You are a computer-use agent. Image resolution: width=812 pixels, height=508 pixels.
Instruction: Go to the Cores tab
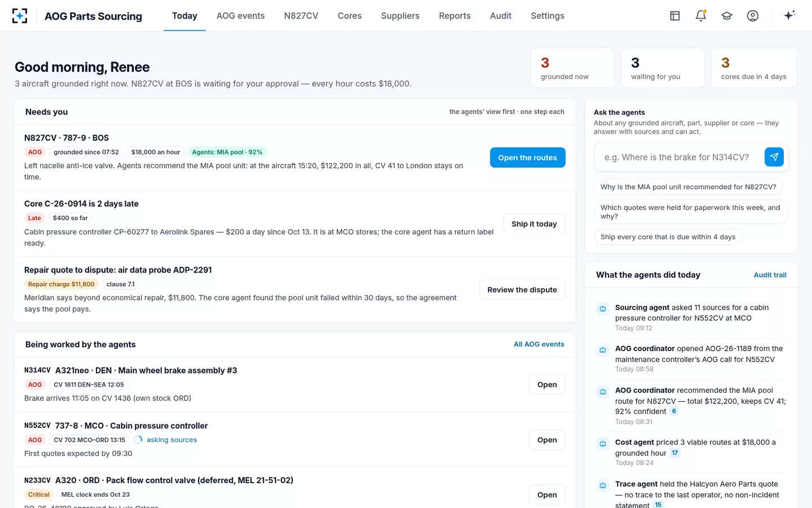350,16
